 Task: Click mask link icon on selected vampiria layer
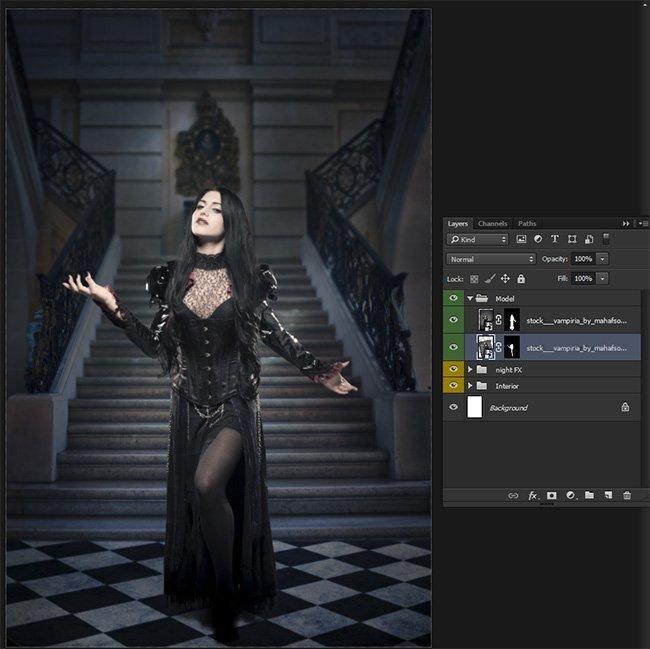(499, 347)
